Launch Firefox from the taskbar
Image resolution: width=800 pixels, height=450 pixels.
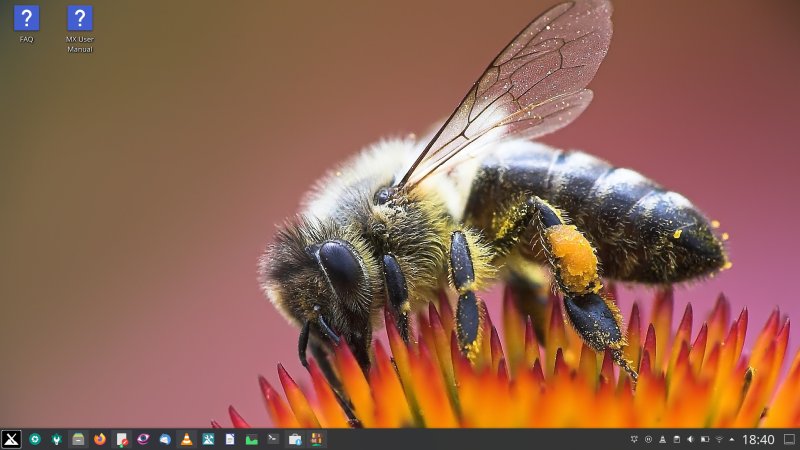(x=100, y=439)
